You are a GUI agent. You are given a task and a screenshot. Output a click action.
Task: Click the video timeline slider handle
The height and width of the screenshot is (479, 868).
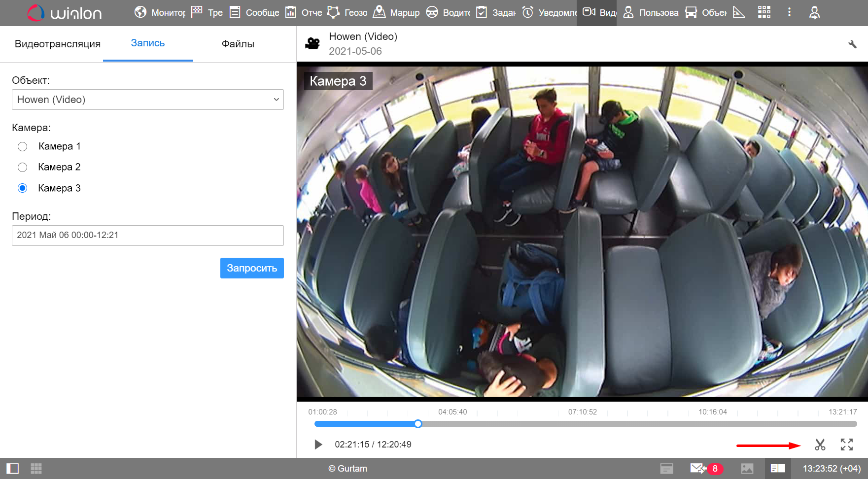coord(418,424)
